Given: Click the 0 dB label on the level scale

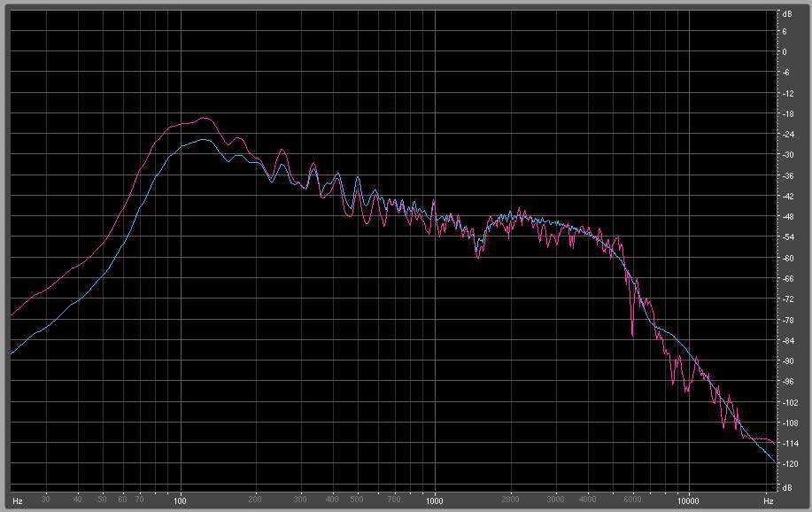Looking at the screenshot, I should pyautogui.click(x=784, y=52).
